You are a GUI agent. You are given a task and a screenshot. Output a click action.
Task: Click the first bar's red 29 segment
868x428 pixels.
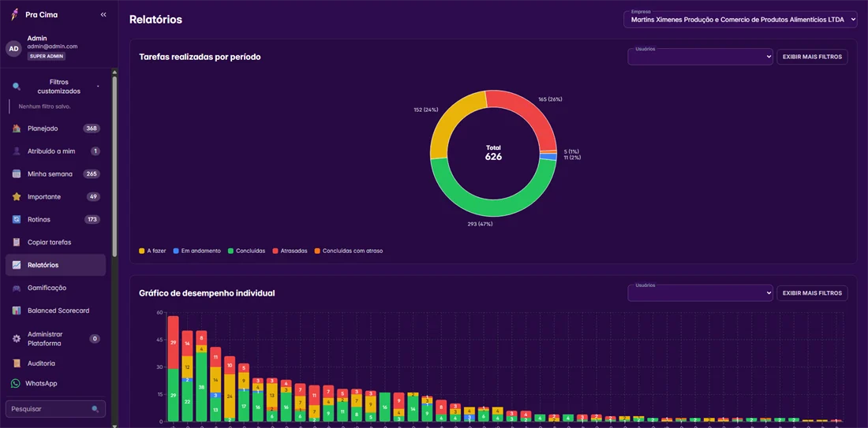pos(174,343)
